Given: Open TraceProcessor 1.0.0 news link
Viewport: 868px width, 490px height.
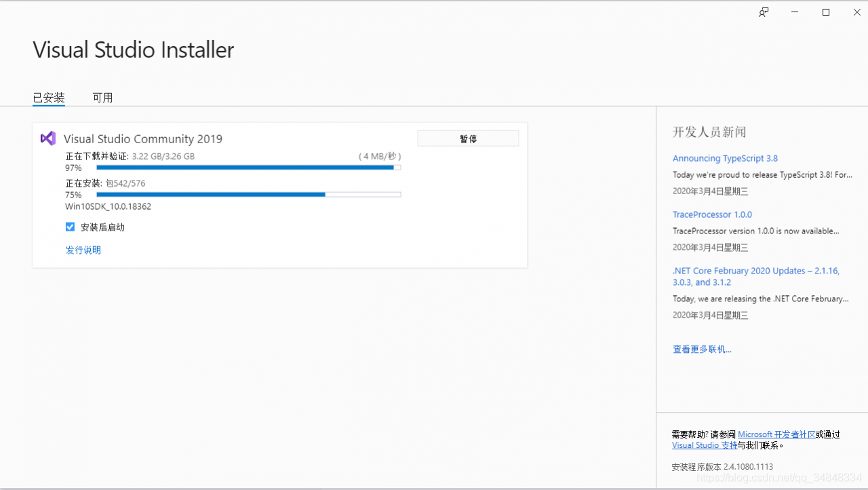Looking at the screenshot, I should click(x=712, y=214).
